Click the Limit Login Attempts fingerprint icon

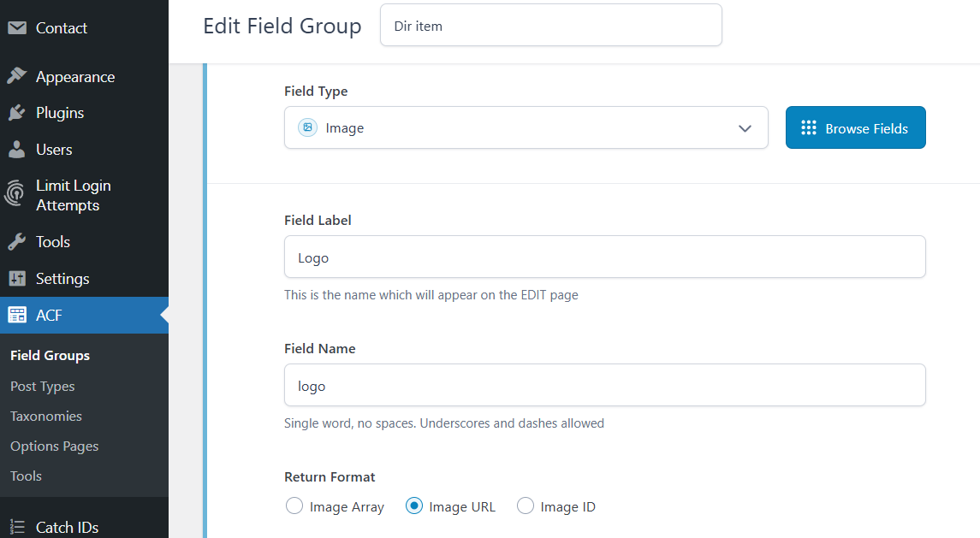click(15, 195)
